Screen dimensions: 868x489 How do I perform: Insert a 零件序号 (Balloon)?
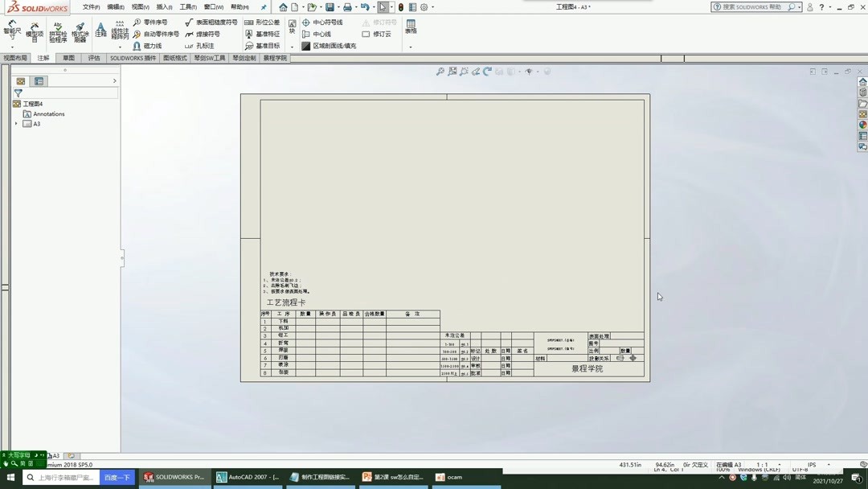click(151, 22)
